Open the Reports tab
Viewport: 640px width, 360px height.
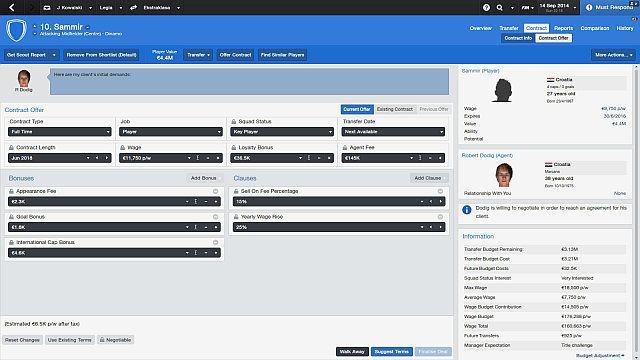[x=563, y=28]
